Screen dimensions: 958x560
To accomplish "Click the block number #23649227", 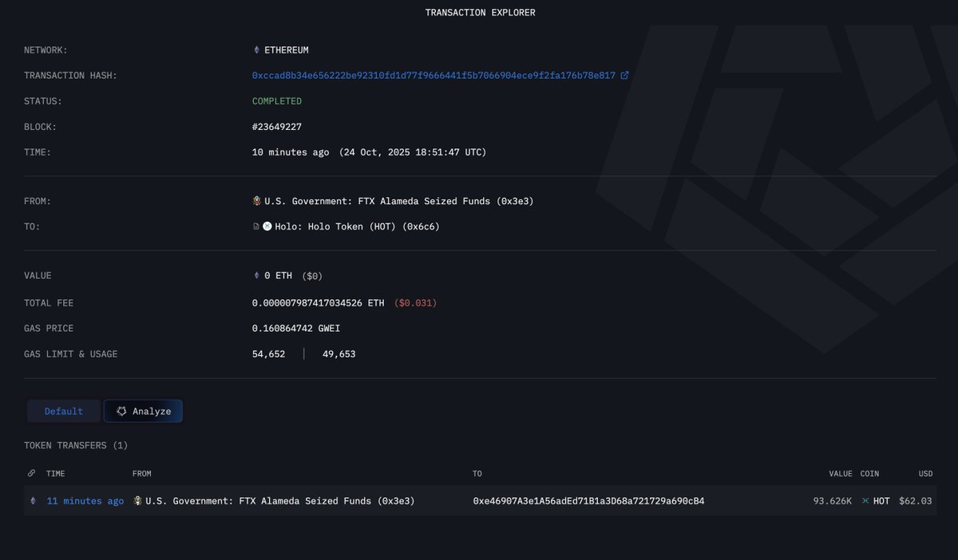I will point(277,127).
